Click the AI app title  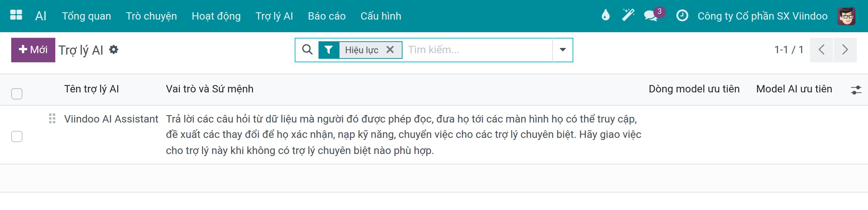41,16
